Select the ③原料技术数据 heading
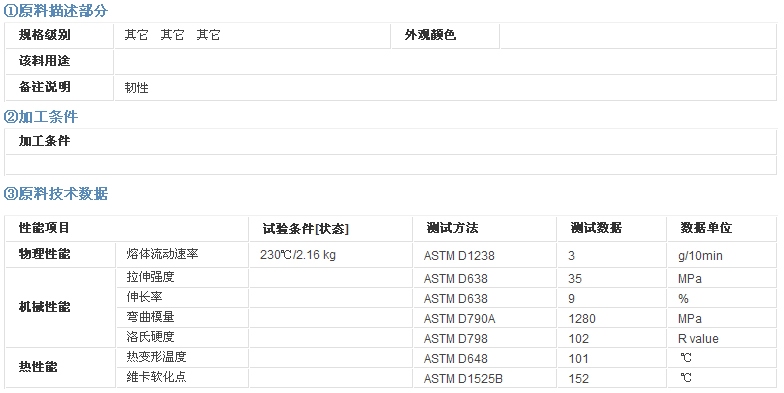Viewport: 784px width, 393px height. pyautogui.click(x=56, y=194)
